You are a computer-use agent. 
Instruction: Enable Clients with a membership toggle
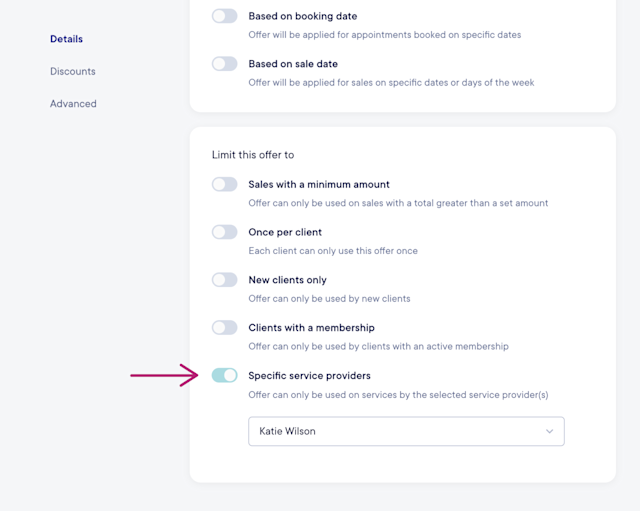[224, 327]
